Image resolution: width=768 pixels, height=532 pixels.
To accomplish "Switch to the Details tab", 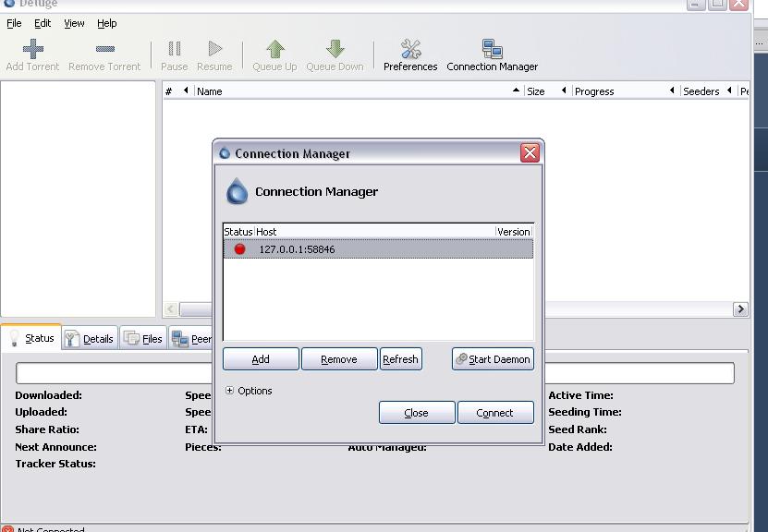I will 91,338.
